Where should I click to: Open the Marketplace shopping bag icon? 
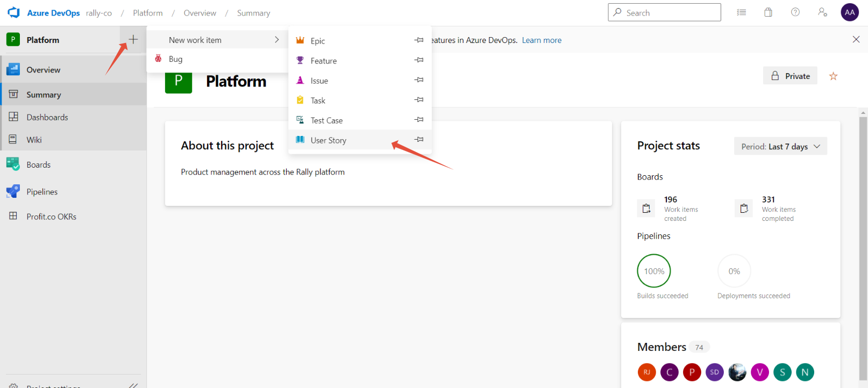click(768, 12)
